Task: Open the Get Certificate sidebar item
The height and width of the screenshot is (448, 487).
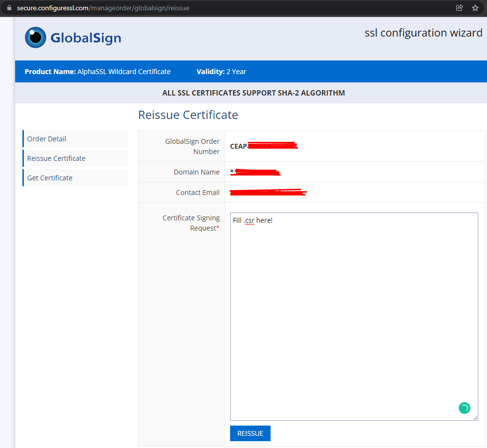Action: [75, 178]
